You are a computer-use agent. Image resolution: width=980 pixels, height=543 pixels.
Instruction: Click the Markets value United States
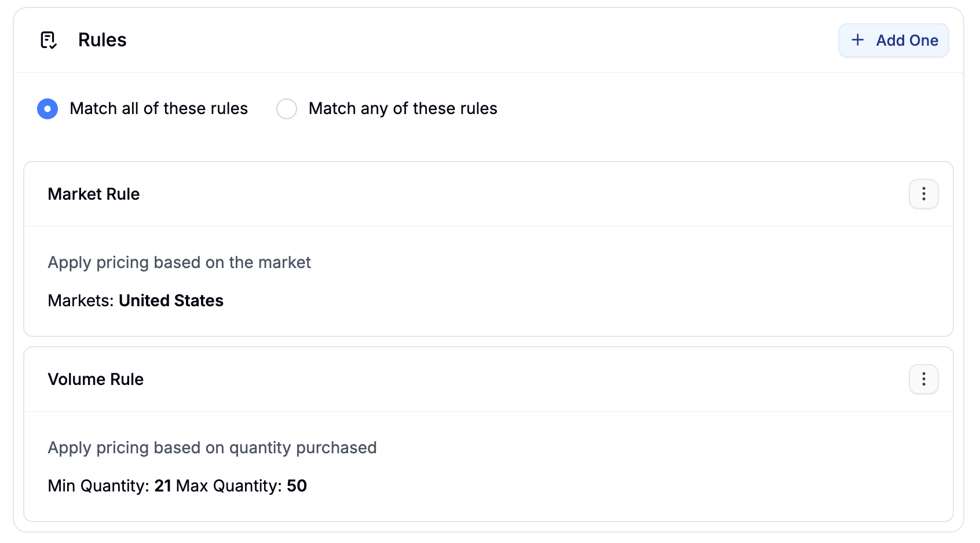click(x=171, y=300)
